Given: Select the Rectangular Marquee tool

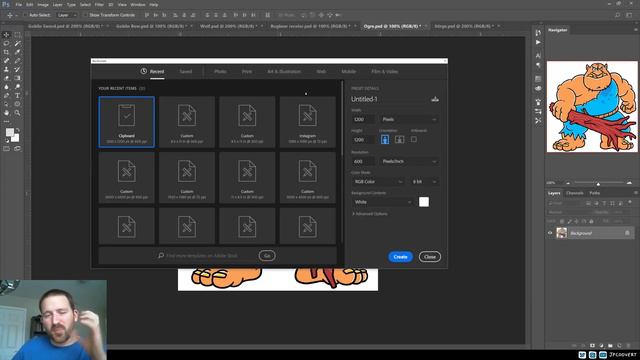Looking at the screenshot, I should click(17, 35).
